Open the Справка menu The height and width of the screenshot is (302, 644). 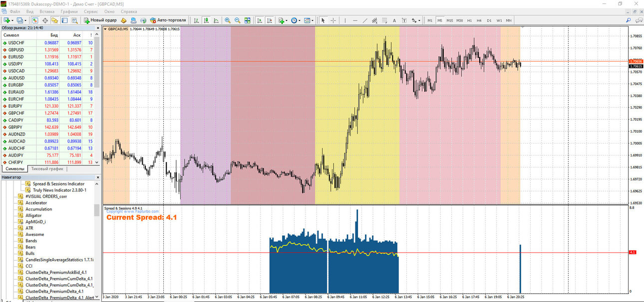coord(129,11)
